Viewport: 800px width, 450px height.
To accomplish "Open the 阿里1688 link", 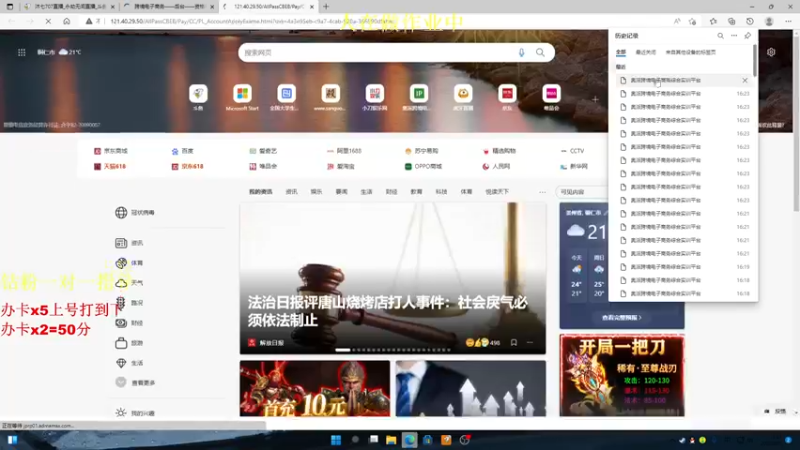I will click(x=344, y=151).
